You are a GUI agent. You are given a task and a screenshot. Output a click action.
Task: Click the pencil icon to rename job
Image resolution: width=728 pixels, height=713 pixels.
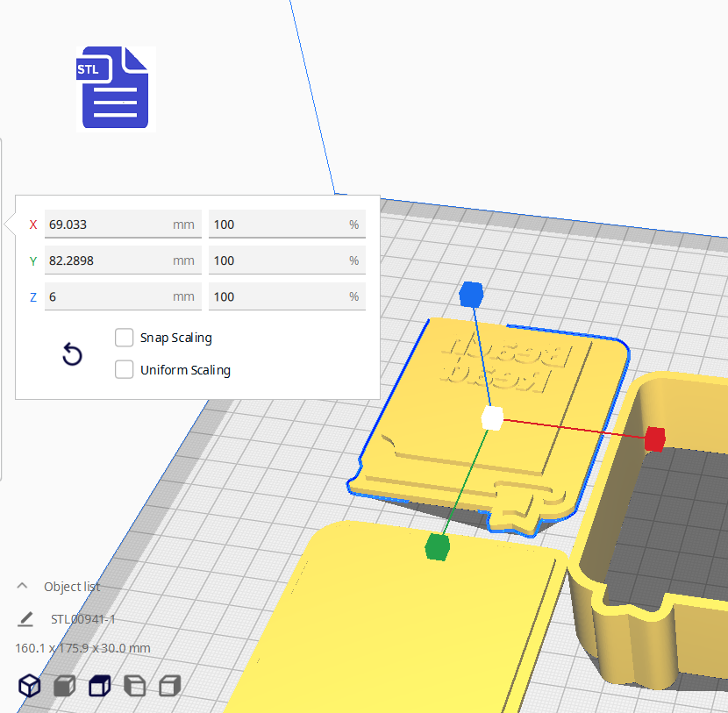coord(25,619)
